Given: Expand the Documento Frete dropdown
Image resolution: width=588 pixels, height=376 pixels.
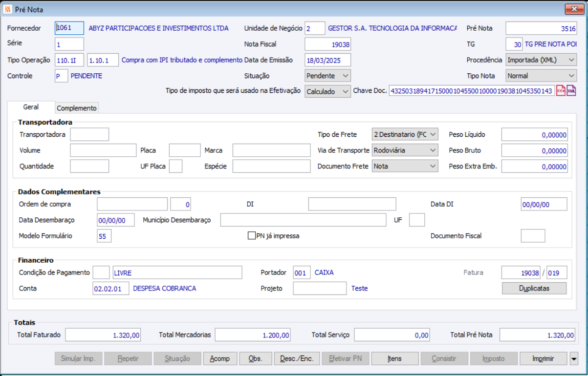Looking at the screenshot, I should click(x=405, y=166).
